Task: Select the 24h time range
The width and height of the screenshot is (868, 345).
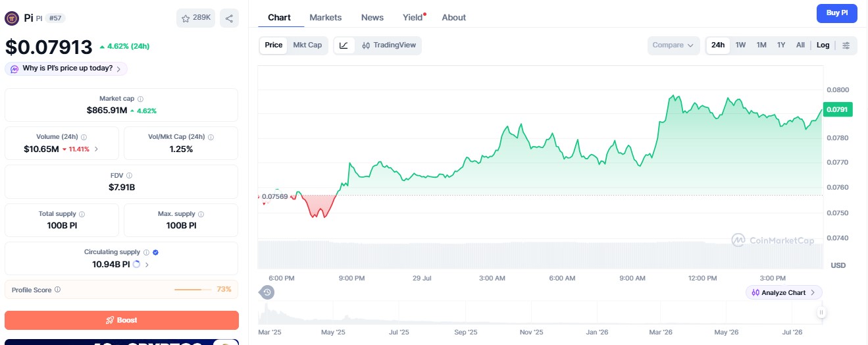Action: (x=718, y=45)
